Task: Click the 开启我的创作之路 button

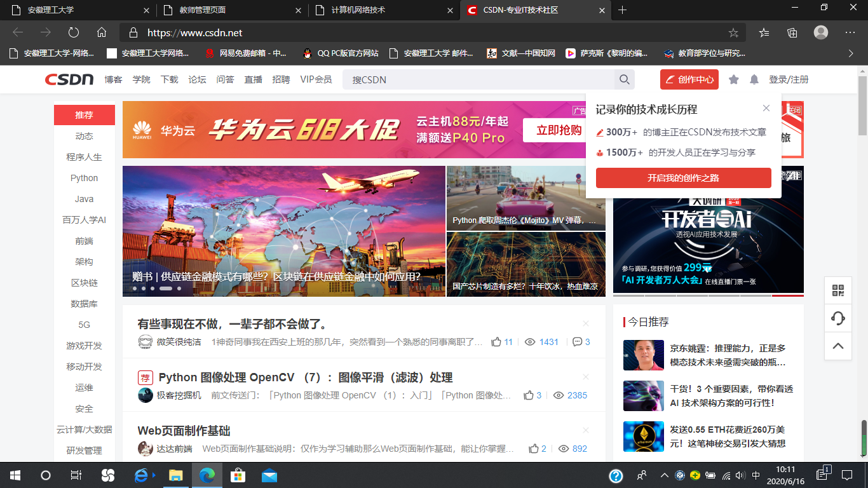Action: (x=684, y=178)
